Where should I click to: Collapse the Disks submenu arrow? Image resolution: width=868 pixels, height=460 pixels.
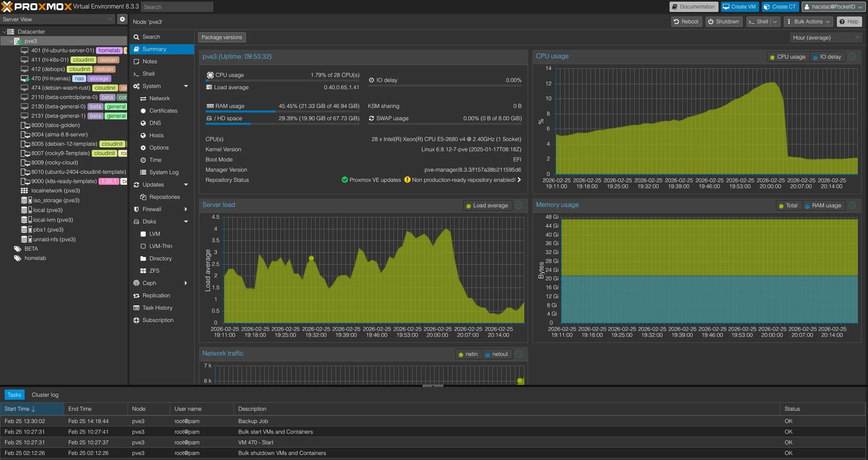click(186, 222)
